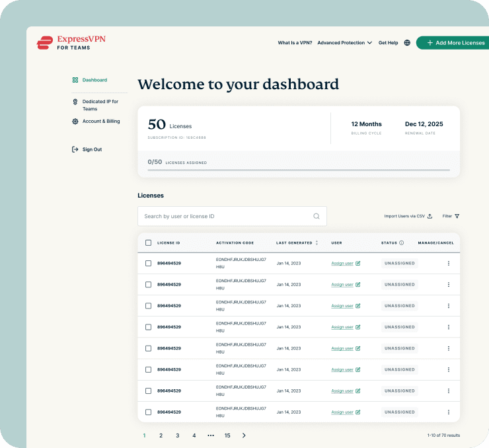Click the edit icon beside Assign user in third row

(357, 306)
